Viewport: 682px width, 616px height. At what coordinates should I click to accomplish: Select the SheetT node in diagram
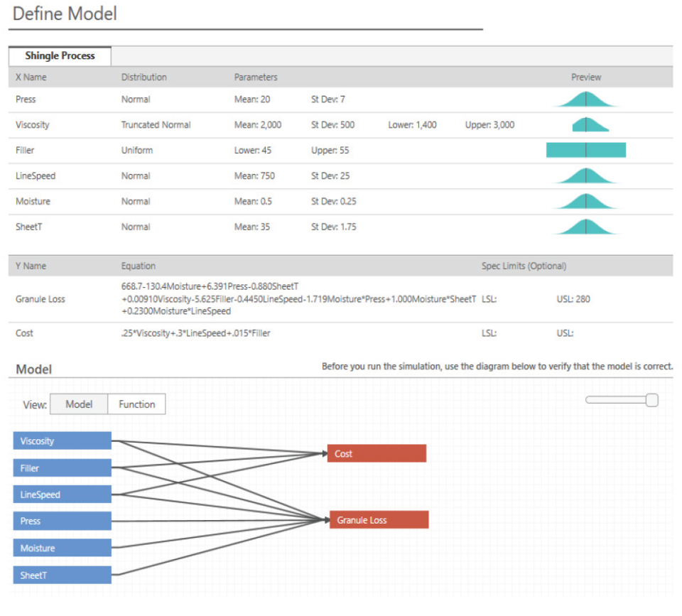(61, 574)
